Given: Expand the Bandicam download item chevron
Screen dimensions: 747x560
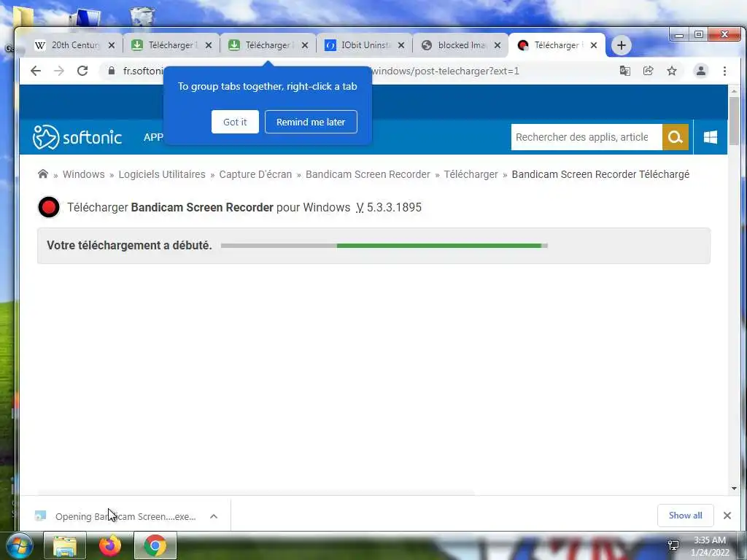Looking at the screenshot, I should pos(214,516).
